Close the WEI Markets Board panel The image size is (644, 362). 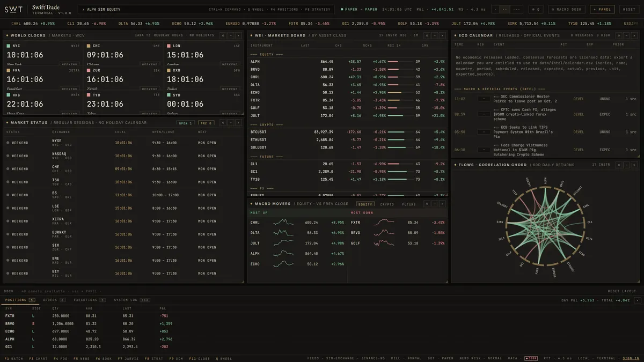point(443,35)
